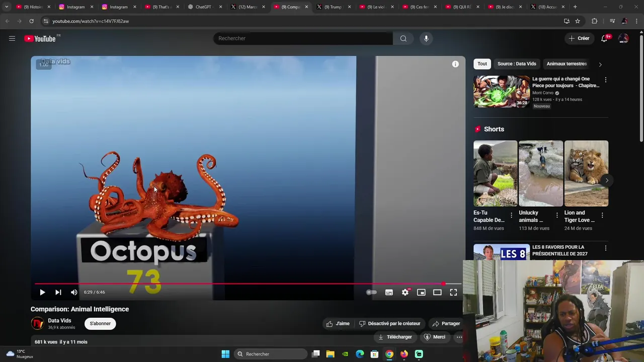Click the Data Vids channel avatar
The image size is (644, 362).
pyautogui.click(x=37, y=323)
